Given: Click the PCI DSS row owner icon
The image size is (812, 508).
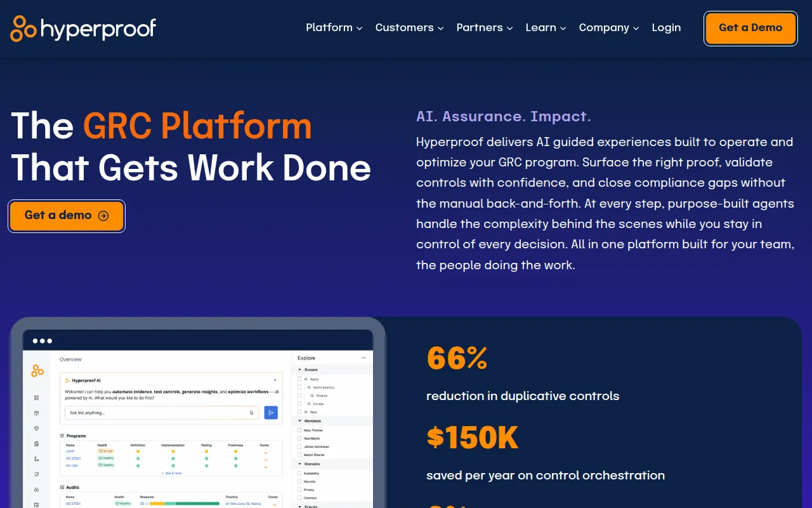Looking at the screenshot, I should [266, 467].
